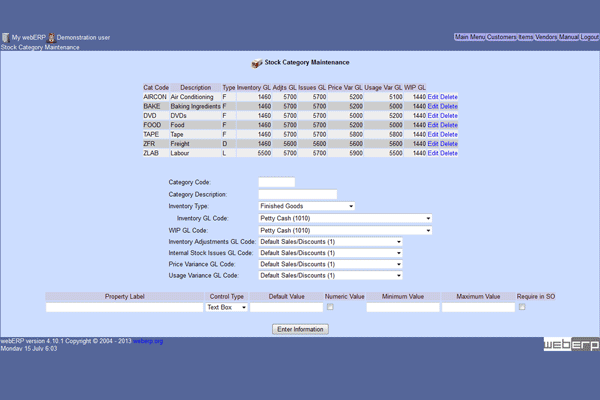The width and height of the screenshot is (600, 400).
Task: Click the Stock Category Maintenance box icon
Action: click(x=257, y=63)
